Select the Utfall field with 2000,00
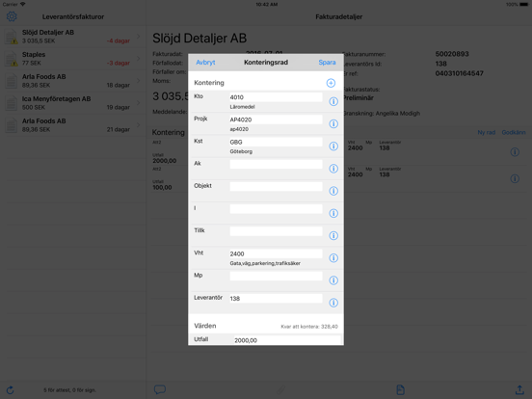Screen dimensions: 532x399 coord(287,340)
